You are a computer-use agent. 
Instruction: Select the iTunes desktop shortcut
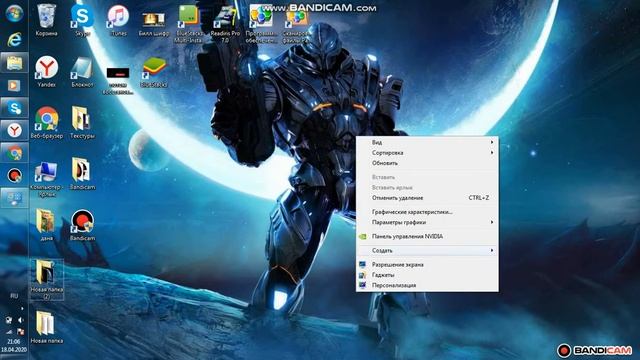pos(118,20)
